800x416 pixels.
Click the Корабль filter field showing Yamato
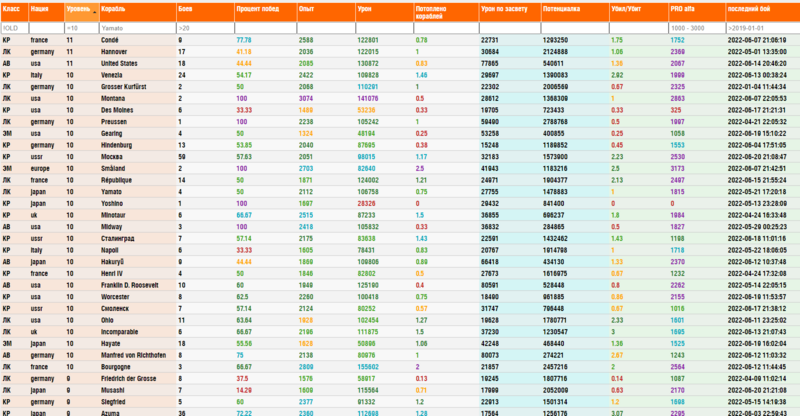click(x=138, y=28)
